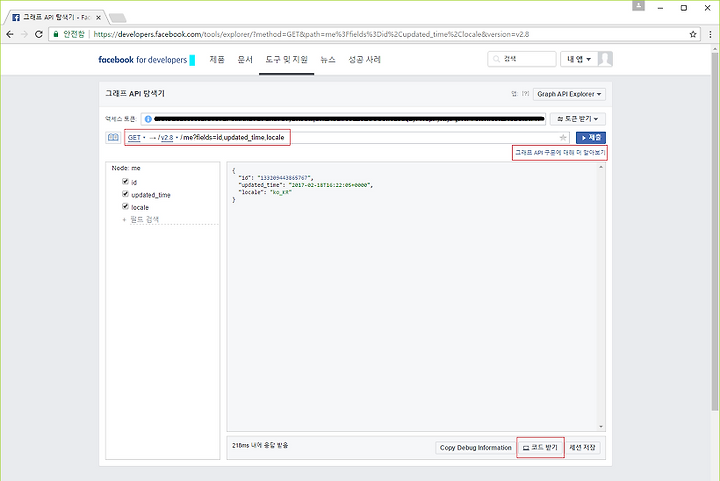Click the [?] help marker near 앱
The height and width of the screenshot is (481, 720).
525,94
